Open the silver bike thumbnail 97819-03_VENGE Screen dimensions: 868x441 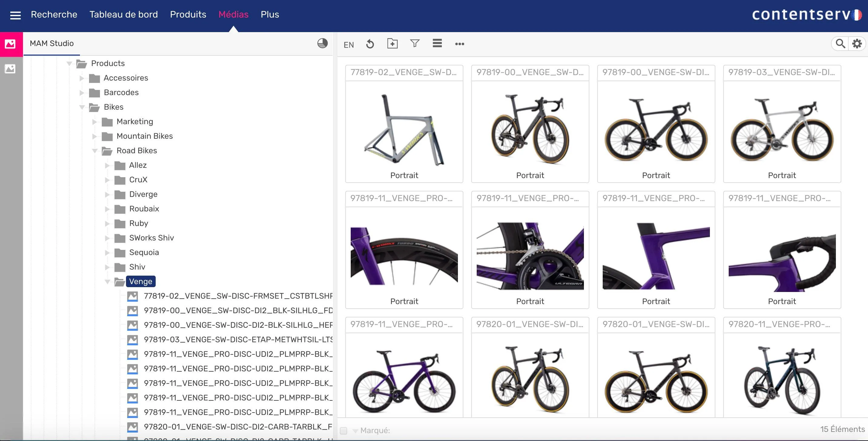pyautogui.click(x=782, y=130)
